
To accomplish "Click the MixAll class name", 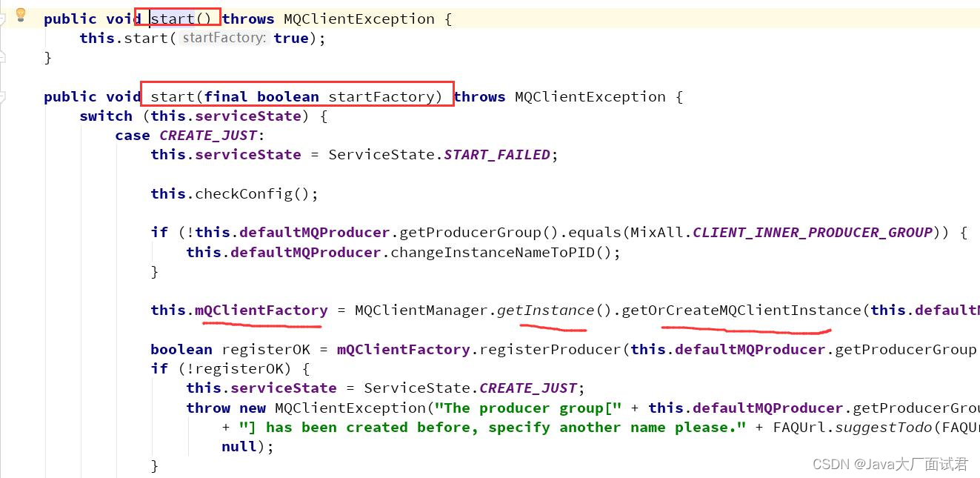I will [x=657, y=232].
